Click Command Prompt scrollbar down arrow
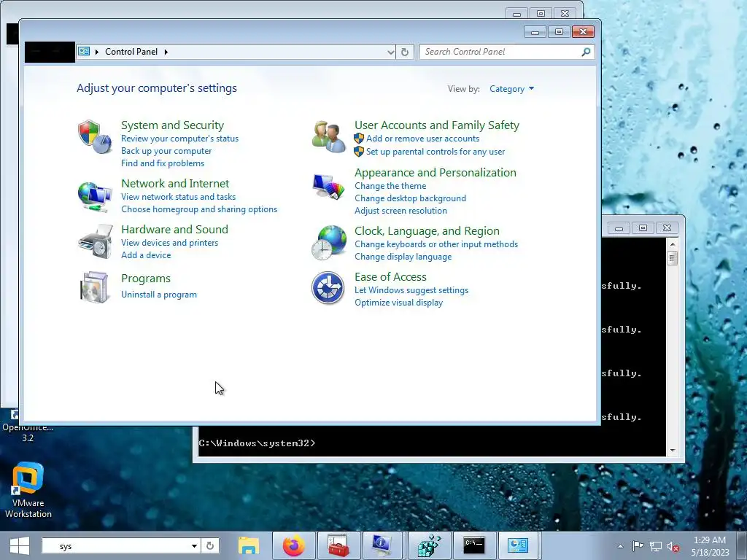747x560 pixels. (672, 450)
